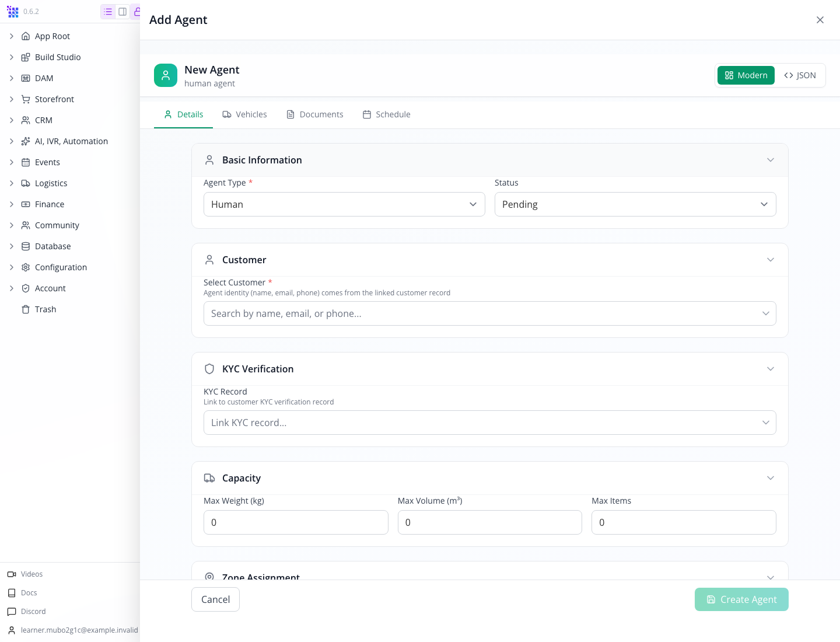Click the Events calendar icon
The width and height of the screenshot is (840, 642).
coord(26,162)
